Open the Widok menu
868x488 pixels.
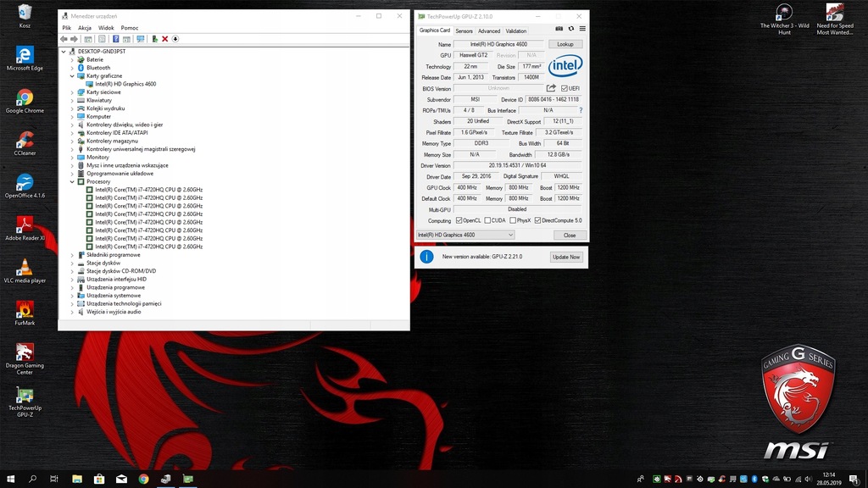pyautogui.click(x=106, y=28)
